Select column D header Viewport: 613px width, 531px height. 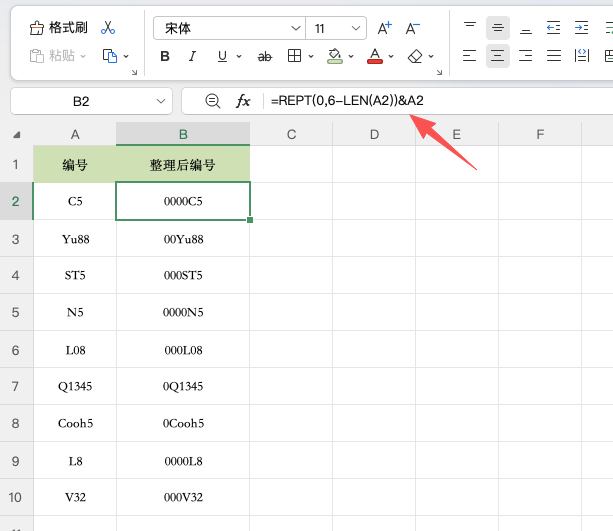(x=374, y=135)
